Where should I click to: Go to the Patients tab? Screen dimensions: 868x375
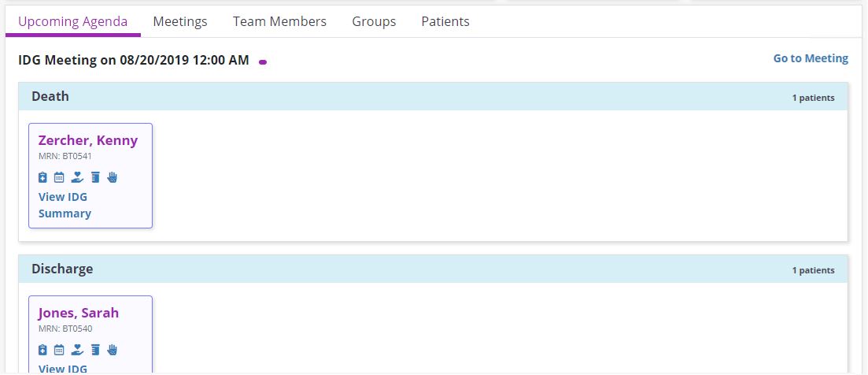click(445, 21)
